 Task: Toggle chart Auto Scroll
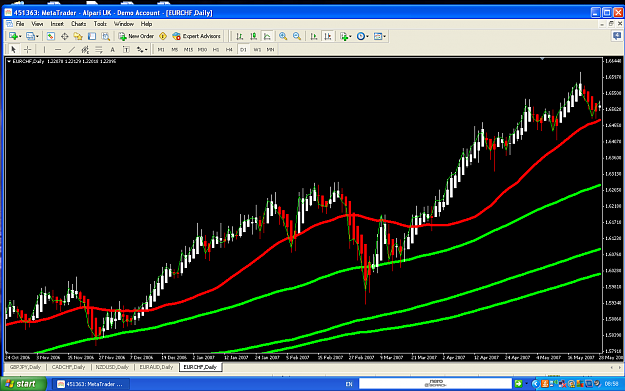coord(314,36)
